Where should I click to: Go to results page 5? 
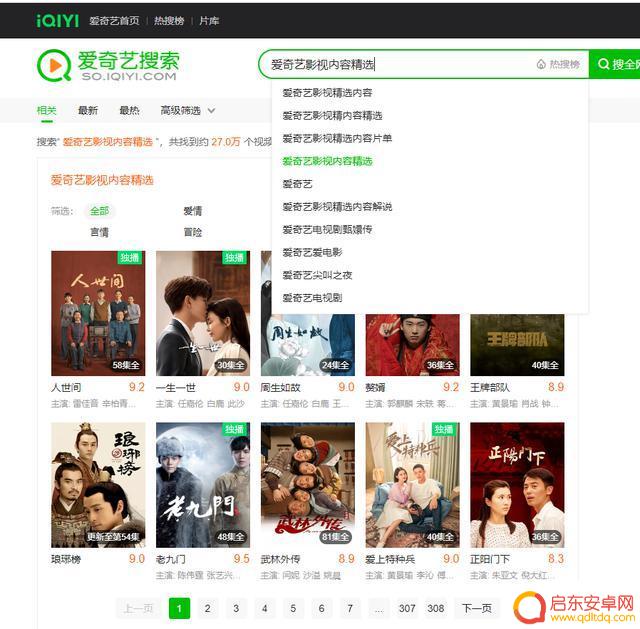(293, 609)
